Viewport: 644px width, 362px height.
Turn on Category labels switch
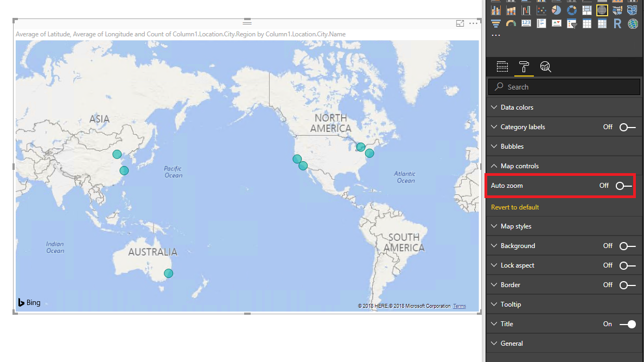(627, 127)
